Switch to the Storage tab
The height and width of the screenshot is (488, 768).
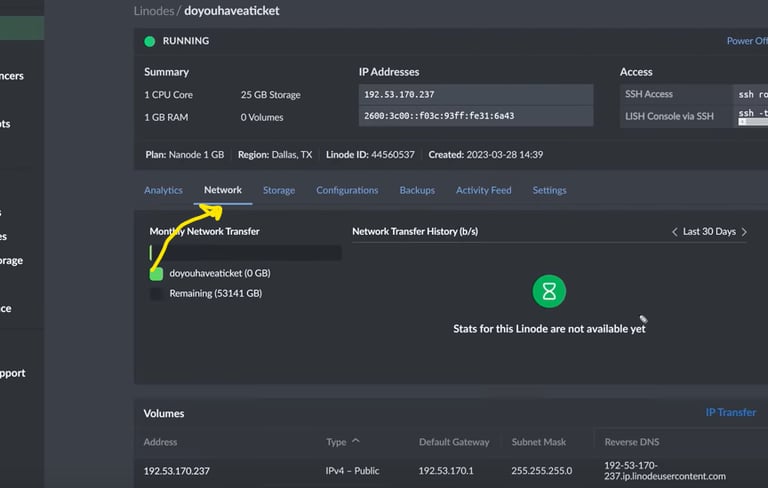pos(279,190)
